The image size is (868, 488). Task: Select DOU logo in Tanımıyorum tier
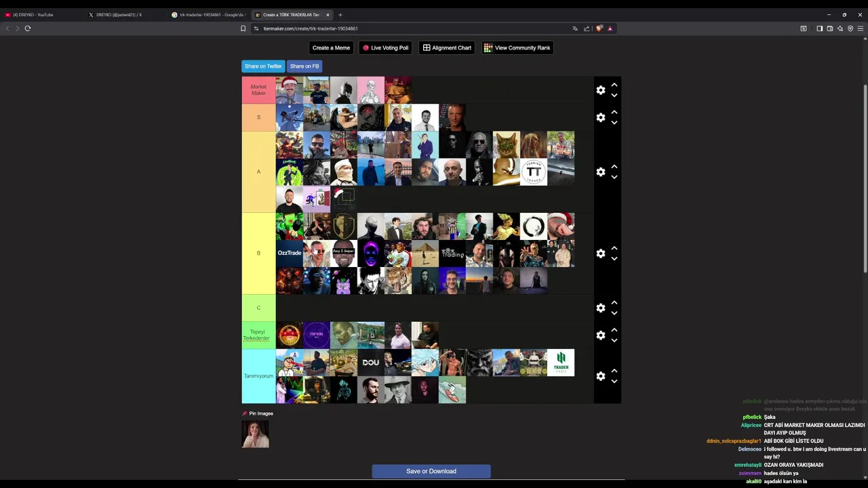pos(371,363)
